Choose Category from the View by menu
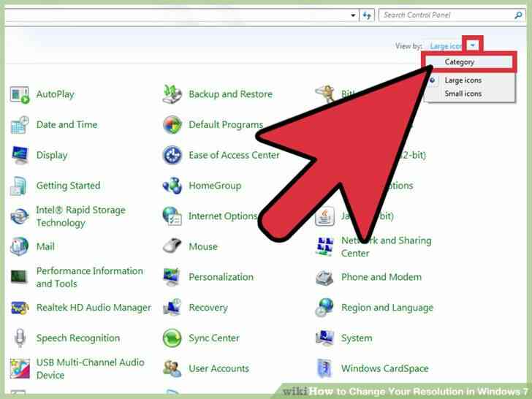This screenshot has height=399, width=532. point(468,61)
